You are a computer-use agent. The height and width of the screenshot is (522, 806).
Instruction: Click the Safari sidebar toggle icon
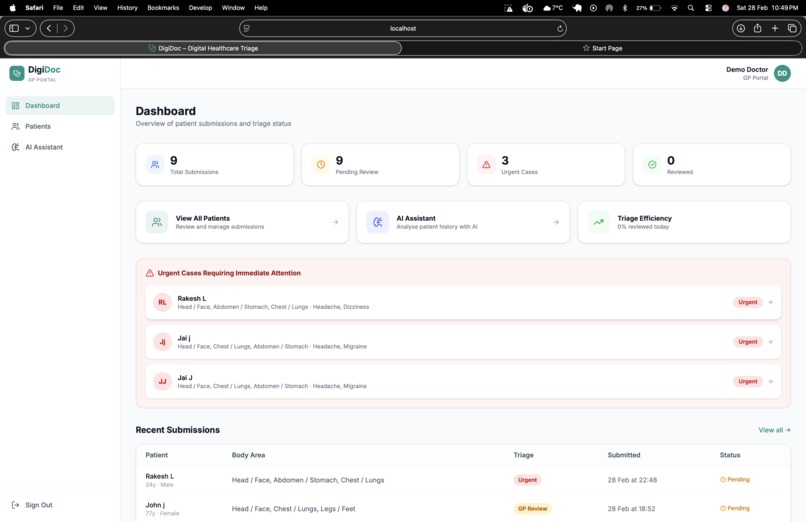14,28
